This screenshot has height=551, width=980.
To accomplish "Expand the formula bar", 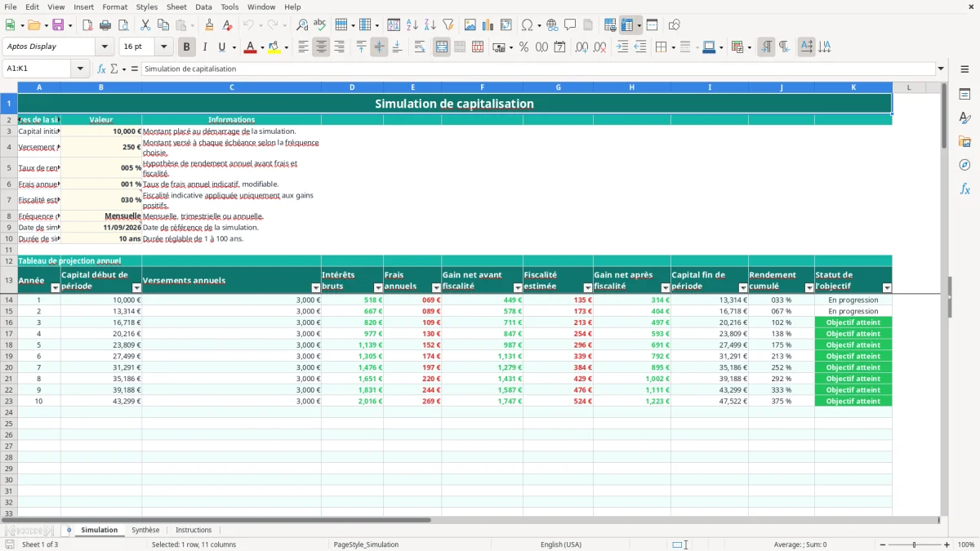I will [941, 69].
